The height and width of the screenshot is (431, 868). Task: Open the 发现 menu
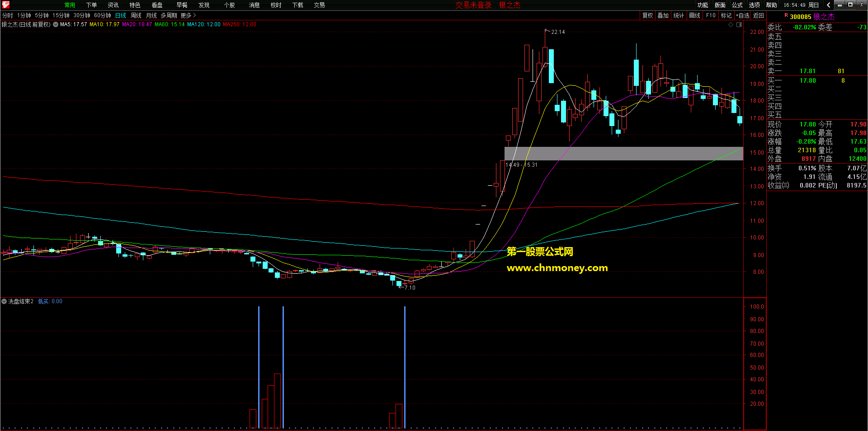coord(204,5)
